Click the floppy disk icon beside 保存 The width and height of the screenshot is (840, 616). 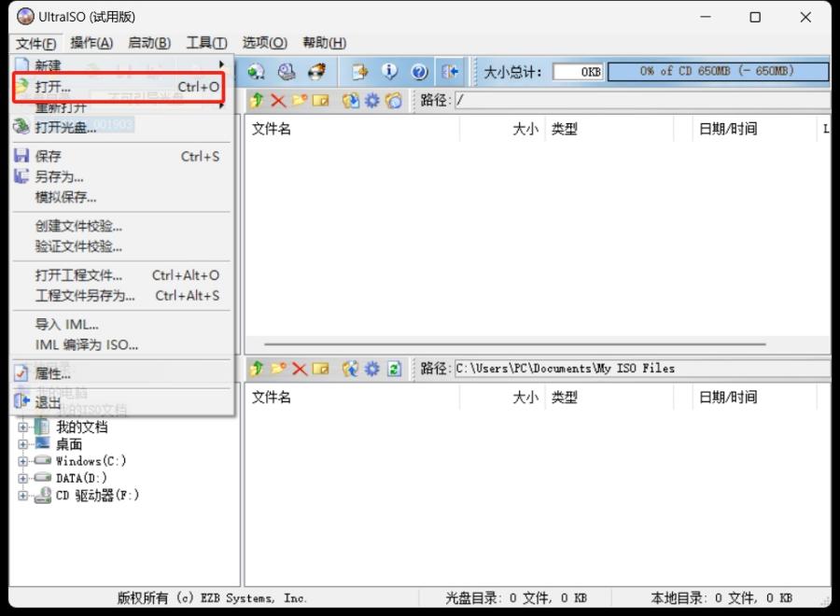(21, 156)
